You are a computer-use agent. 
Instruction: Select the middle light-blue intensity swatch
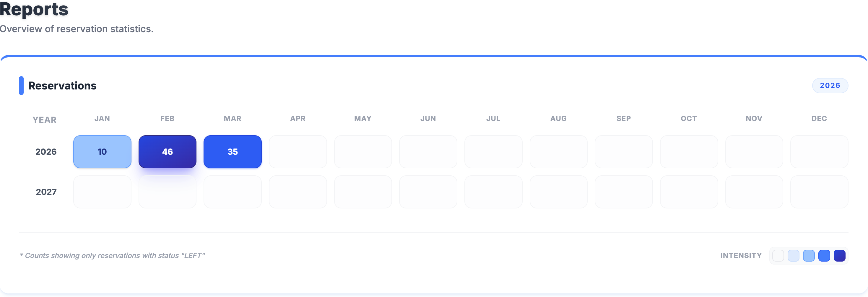coord(809,256)
